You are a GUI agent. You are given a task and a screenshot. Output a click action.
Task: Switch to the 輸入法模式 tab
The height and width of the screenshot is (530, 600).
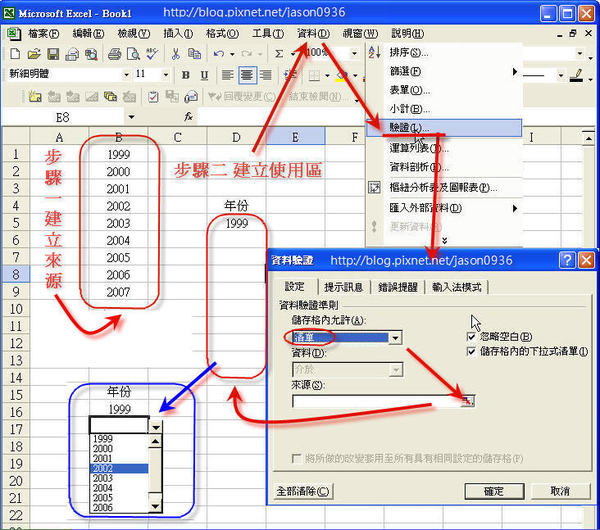coord(457,287)
